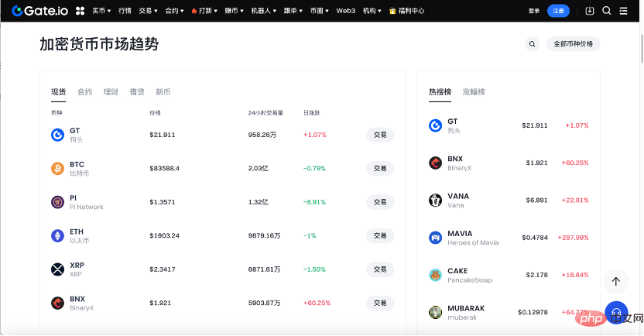Screen dimensions: 644x336
Task: Open the 全部币种价格 button
Action: (x=573, y=44)
